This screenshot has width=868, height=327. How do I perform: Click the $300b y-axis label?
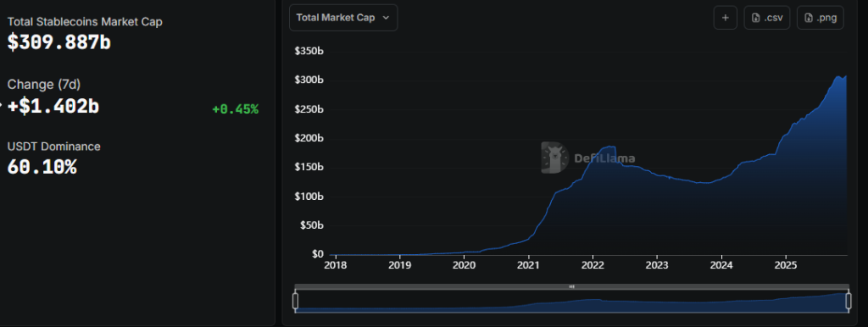tap(309, 80)
